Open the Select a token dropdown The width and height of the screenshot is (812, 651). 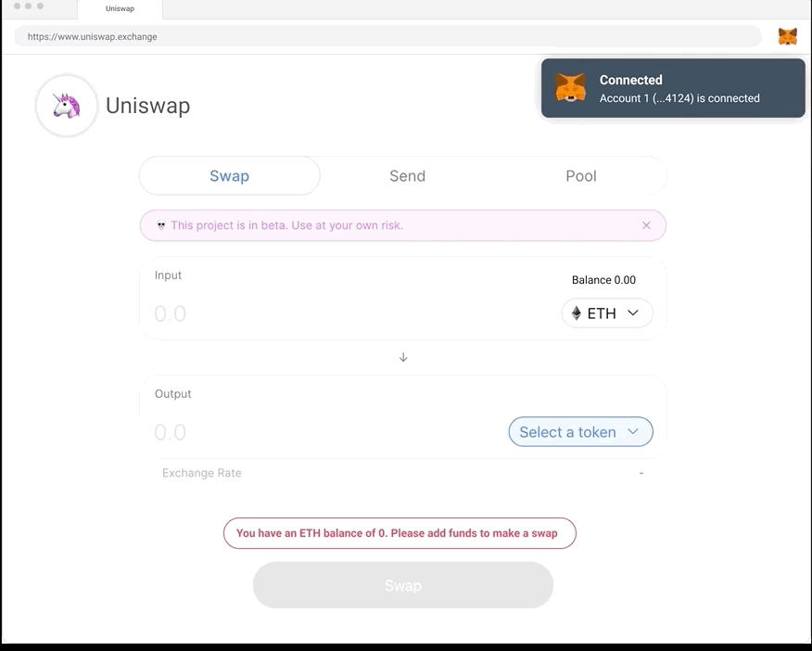(580, 432)
